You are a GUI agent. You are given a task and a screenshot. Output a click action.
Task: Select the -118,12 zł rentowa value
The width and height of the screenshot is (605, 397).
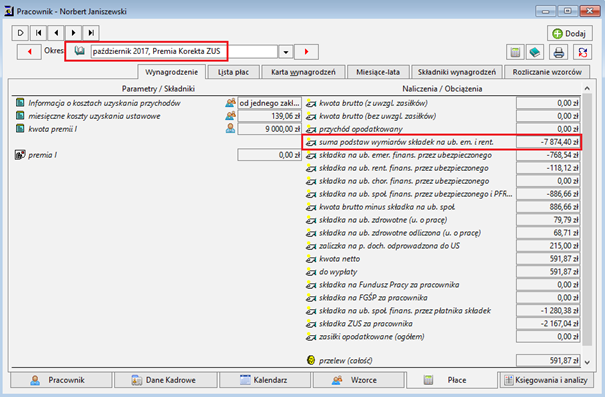coord(548,168)
